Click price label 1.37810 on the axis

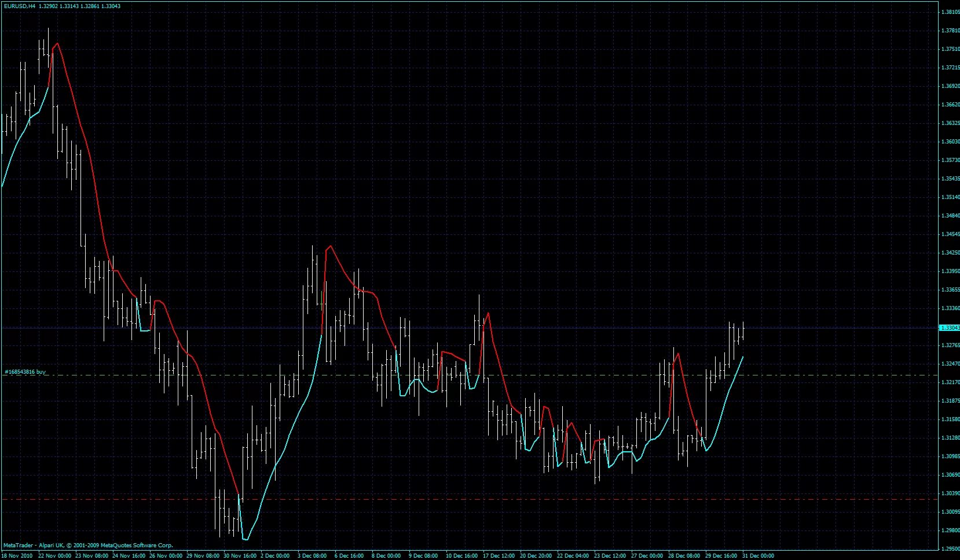pyautogui.click(x=950, y=31)
